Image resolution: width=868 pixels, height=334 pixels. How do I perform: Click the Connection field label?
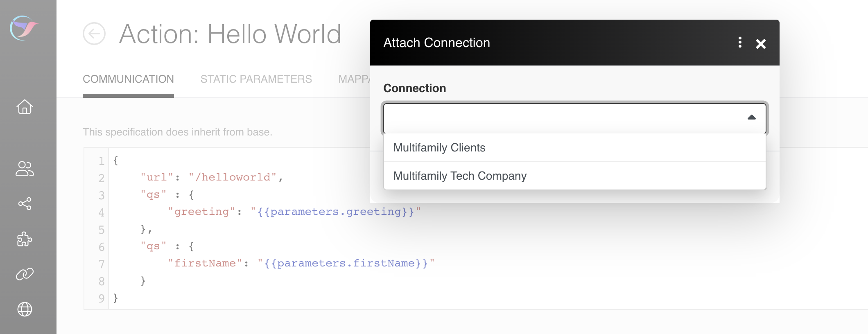pos(414,88)
